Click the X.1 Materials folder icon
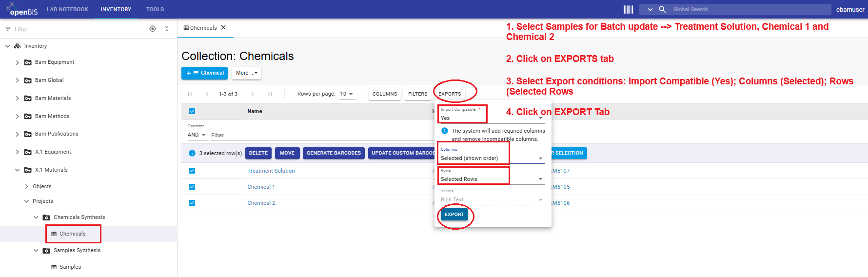868x277 pixels. (x=28, y=170)
